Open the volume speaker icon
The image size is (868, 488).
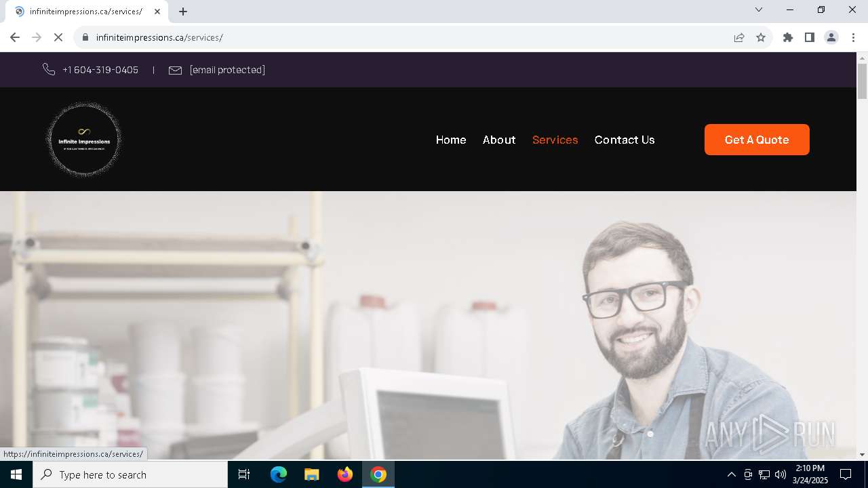point(781,474)
